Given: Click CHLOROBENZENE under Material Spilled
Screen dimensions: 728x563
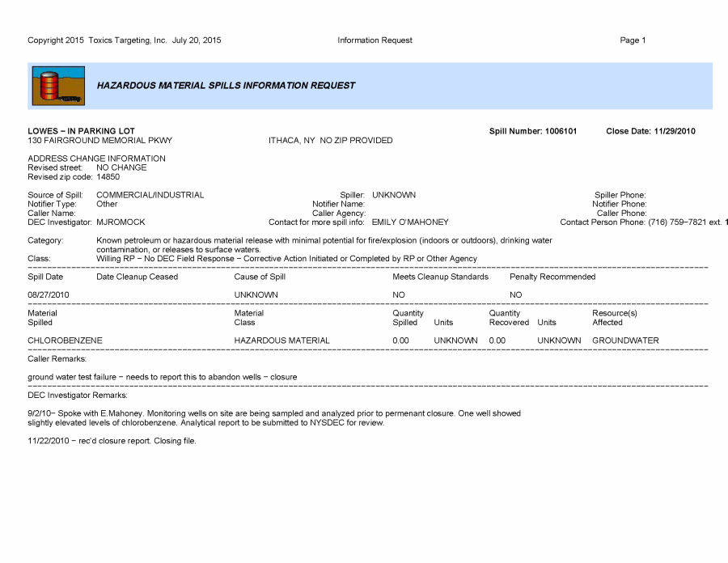Looking at the screenshot, I should click(x=65, y=341).
